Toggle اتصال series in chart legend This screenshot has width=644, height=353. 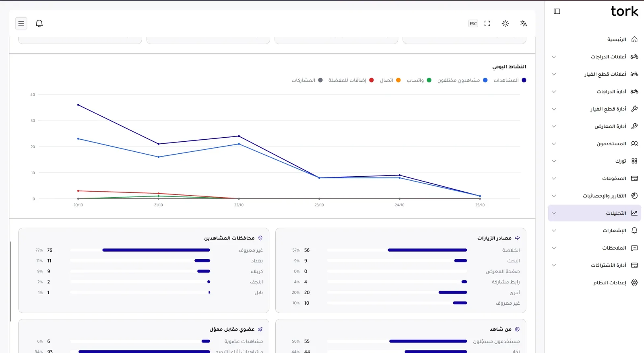390,80
